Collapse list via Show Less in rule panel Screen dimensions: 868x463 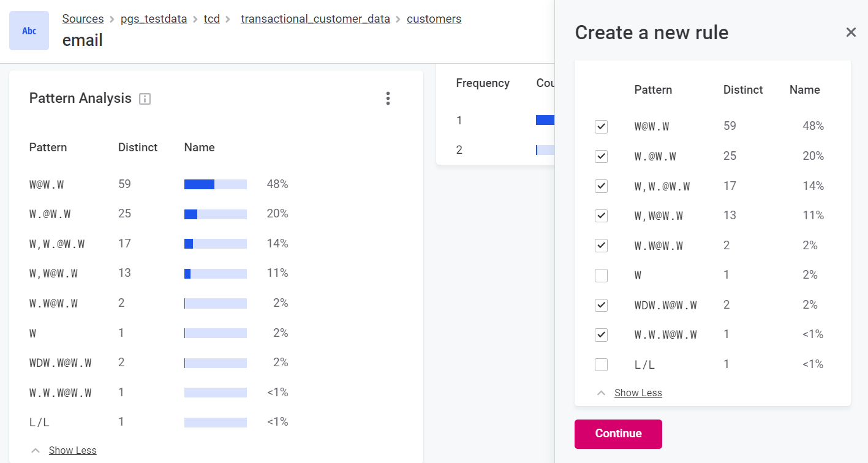pos(638,393)
